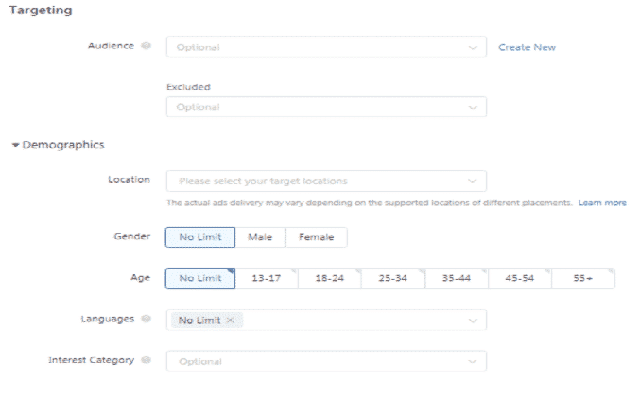The height and width of the screenshot is (400, 640).
Task: Remove the No Limit language tag
Action: tap(230, 320)
